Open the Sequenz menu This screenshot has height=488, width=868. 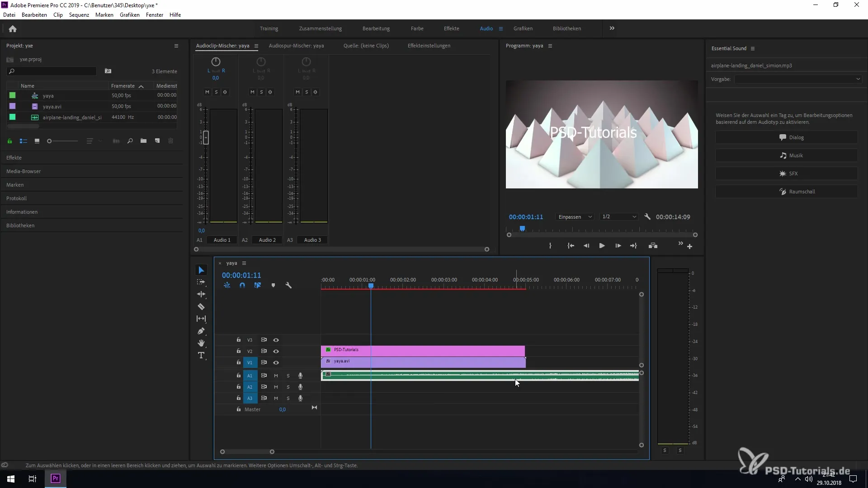pyautogui.click(x=79, y=15)
